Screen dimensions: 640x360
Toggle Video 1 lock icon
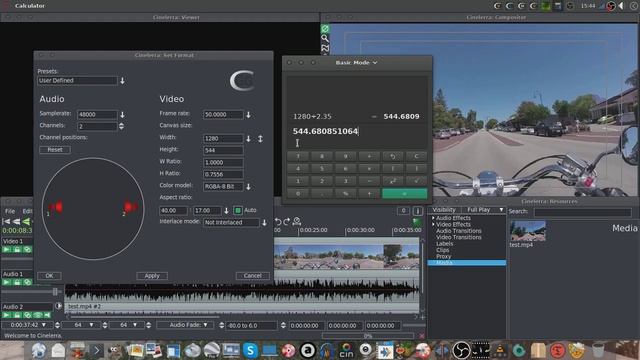17,249
